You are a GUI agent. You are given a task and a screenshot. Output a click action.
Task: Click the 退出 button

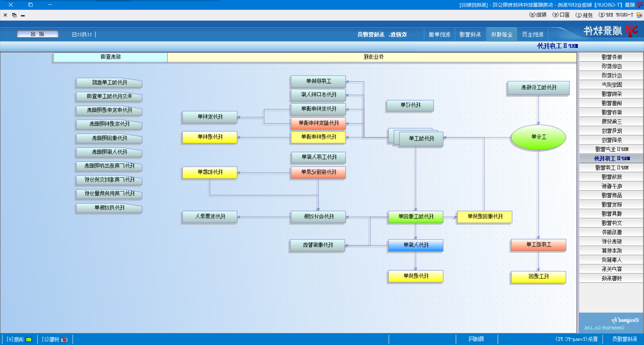click(38, 34)
